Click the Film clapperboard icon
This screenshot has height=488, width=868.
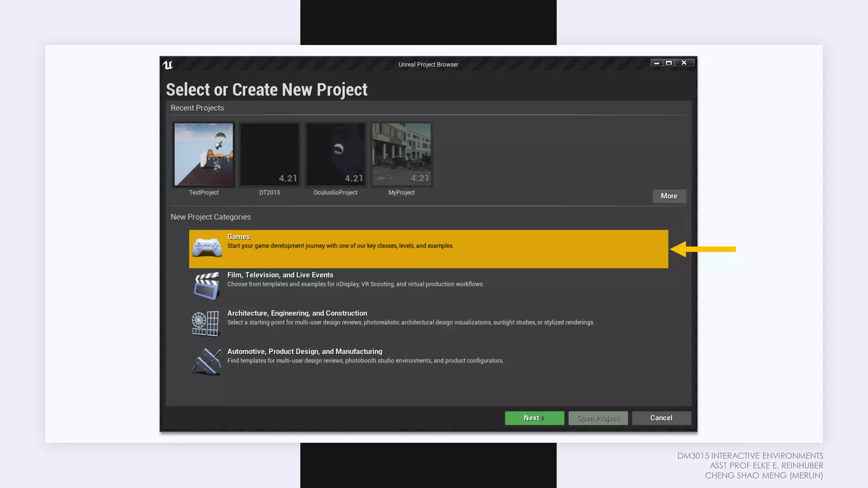click(x=206, y=286)
